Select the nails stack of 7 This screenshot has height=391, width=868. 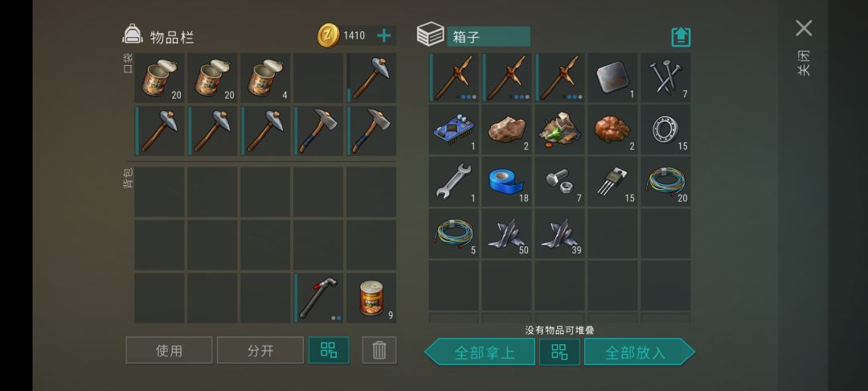tap(665, 77)
